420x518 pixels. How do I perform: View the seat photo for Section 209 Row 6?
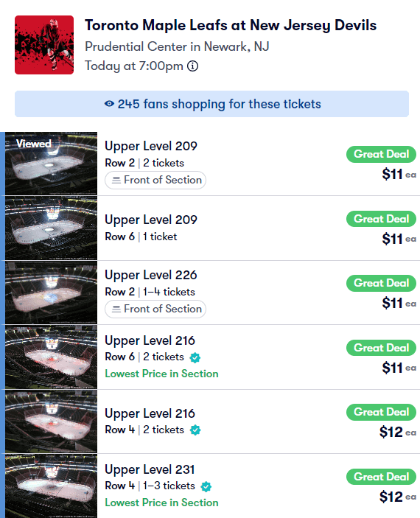[51, 228]
